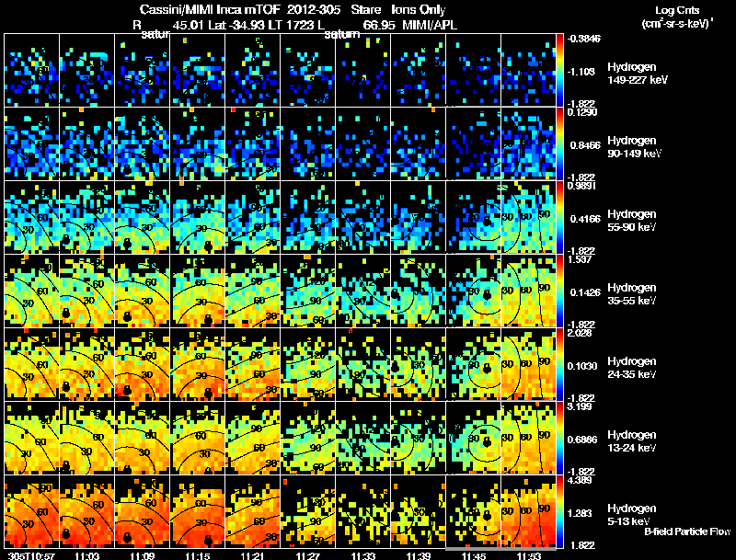Open the 13-24 keV panel at 11:27

tap(308, 439)
